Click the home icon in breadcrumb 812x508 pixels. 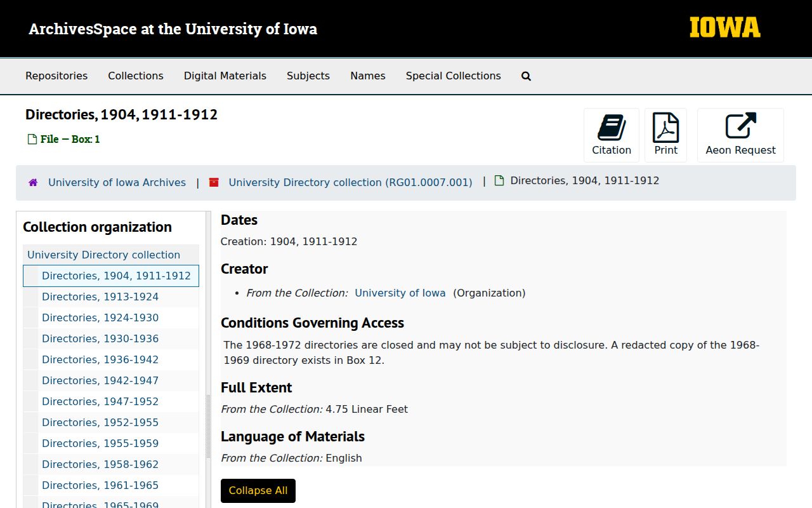tap(33, 182)
